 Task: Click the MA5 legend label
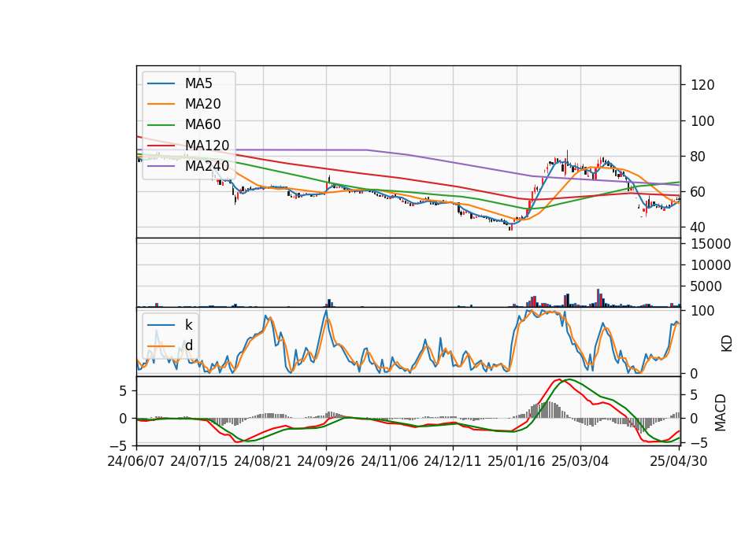point(198,83)
